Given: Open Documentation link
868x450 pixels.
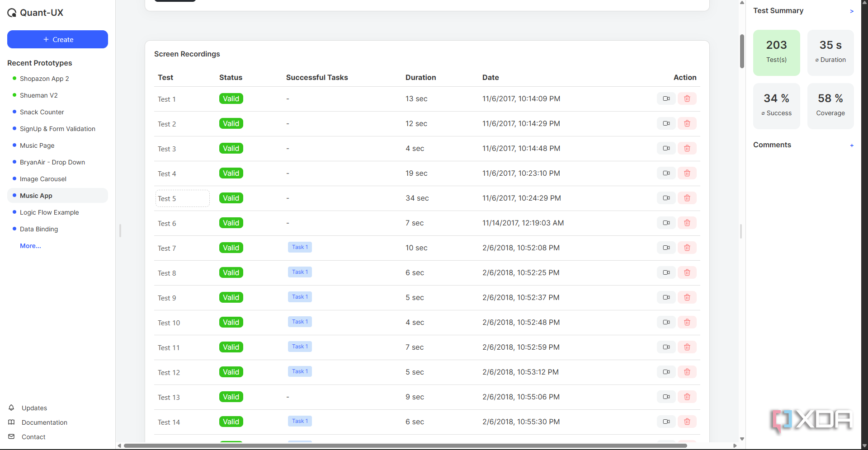Looking at the screenshot, I should [44, 422].
